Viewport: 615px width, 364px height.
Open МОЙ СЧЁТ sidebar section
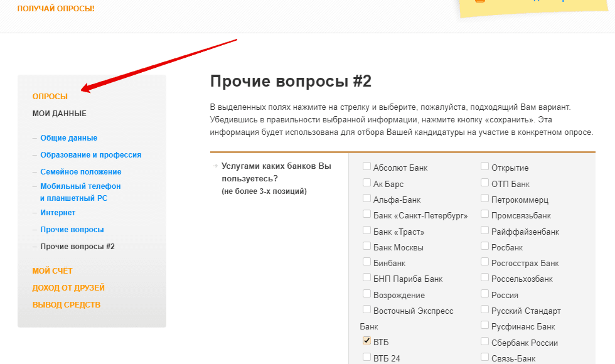(53, 270)
